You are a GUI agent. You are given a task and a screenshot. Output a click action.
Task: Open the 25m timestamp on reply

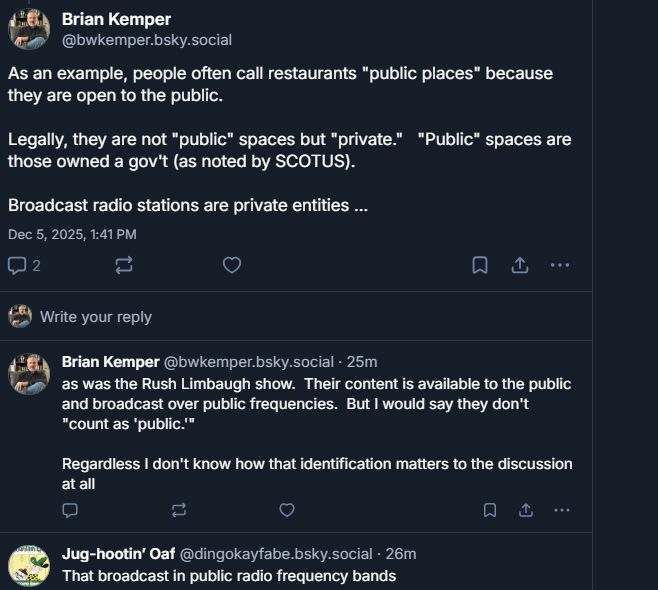pyautogui.click(x=361, y=362)
